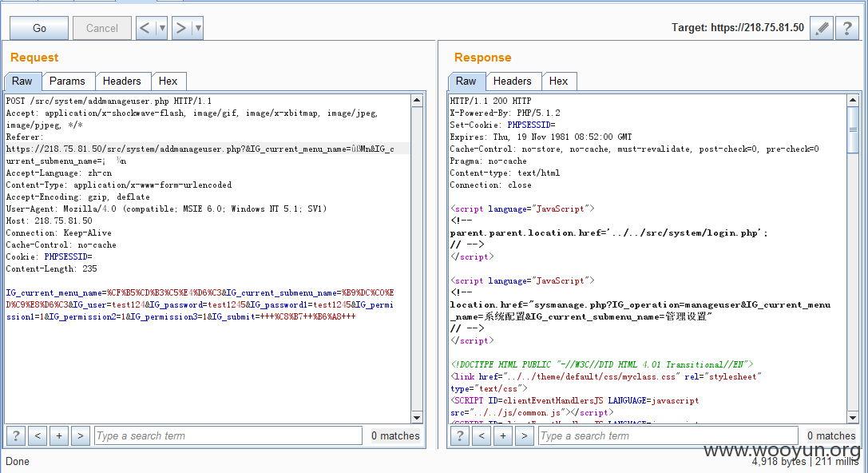Click the Done status text
The height and width of the screenshot is (473, 868).
(18, 461)
